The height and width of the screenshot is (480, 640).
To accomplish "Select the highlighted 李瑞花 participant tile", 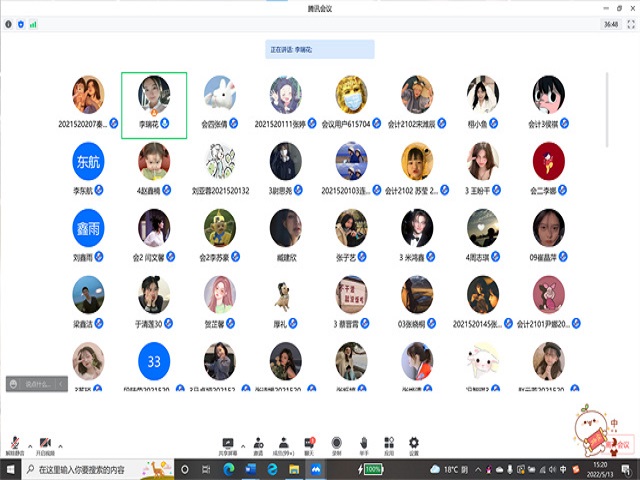I will click(x=153, y=105).
